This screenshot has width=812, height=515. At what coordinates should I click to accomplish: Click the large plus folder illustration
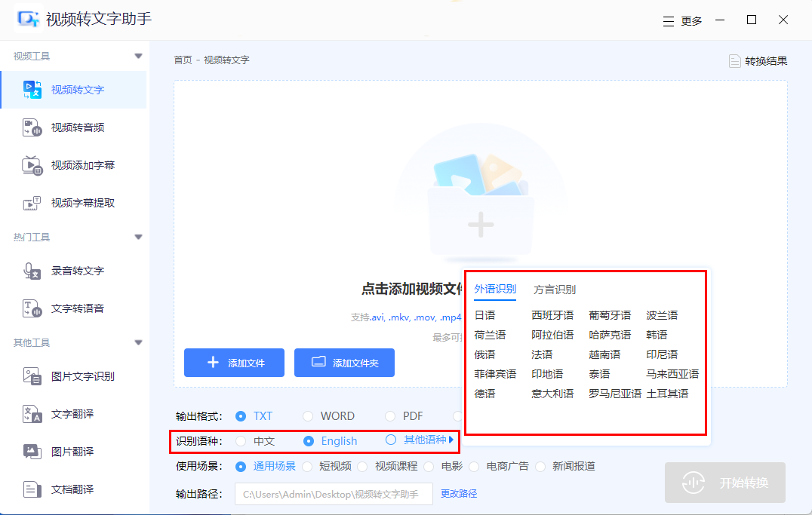(x=481, y=207)
